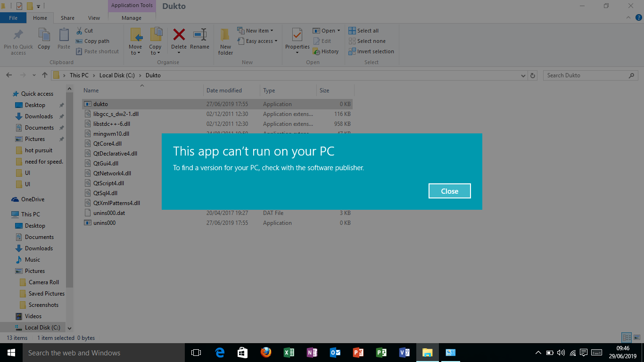Open Videos under This PC
The image size is (644, 362).
[33, 316]
